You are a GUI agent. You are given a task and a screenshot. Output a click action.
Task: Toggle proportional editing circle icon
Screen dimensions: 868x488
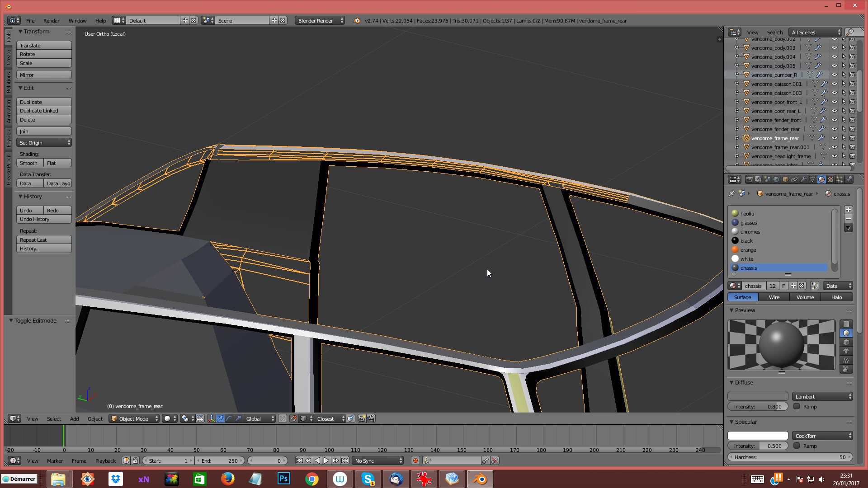coord(283,418)
